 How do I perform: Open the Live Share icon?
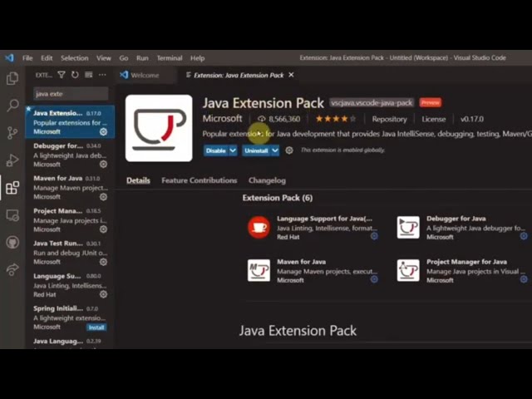(12, 269)
